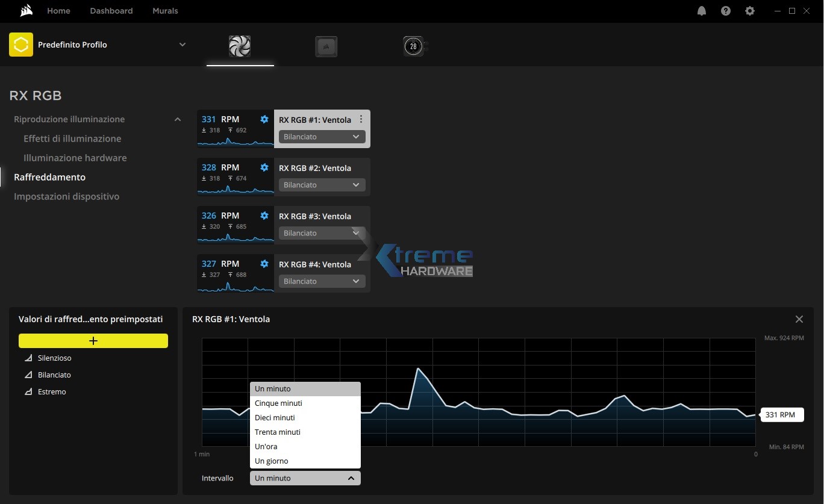
Task: Open the help question mark icon
Action: pyautogui.click(x=725, y=11)
